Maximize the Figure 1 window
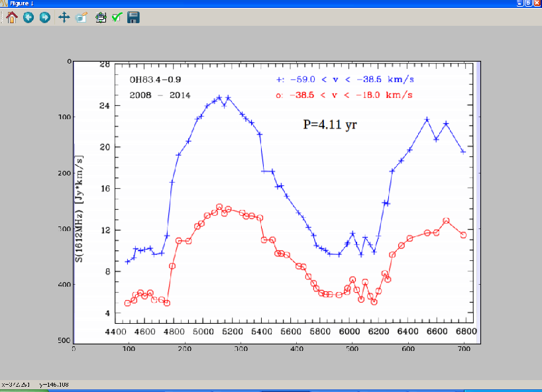The image size is (542, 392). click(x=529, y=3)
